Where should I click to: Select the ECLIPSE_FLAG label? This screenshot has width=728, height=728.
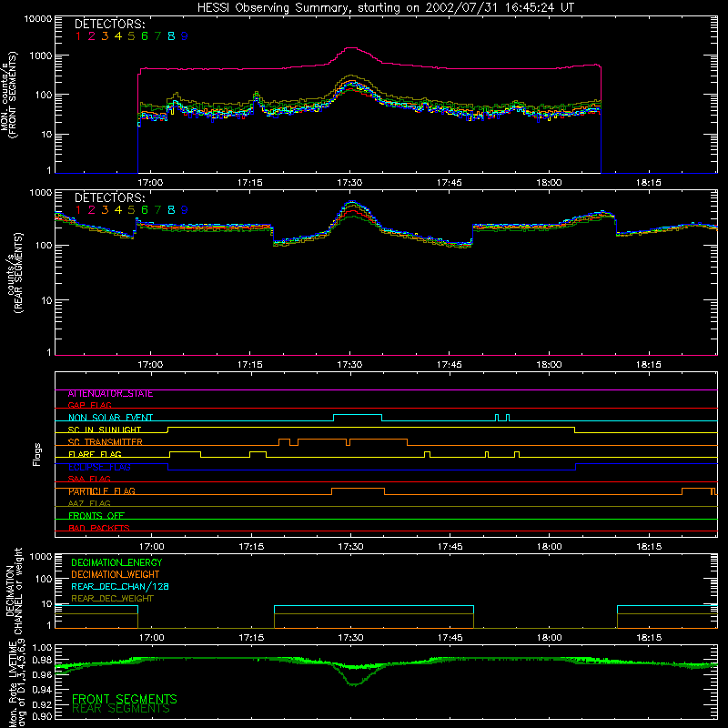pyautogui.click(x=99, y=467)
